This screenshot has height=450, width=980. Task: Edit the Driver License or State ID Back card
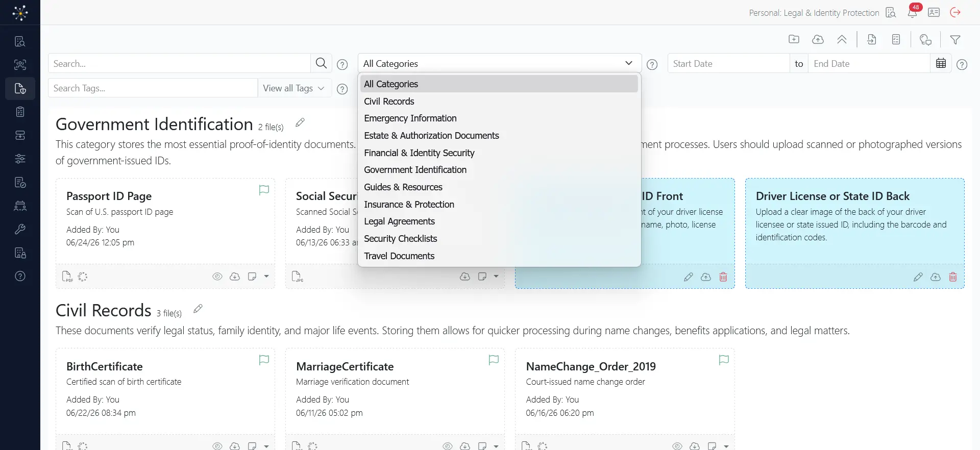(918, 277)
